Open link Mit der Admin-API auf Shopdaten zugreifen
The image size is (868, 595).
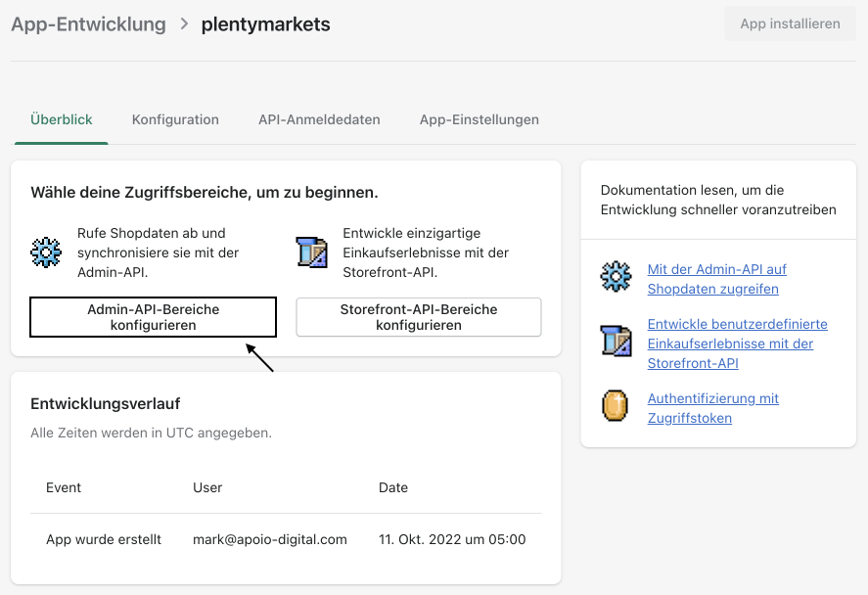pyautogui.click(x=717, y=279)
